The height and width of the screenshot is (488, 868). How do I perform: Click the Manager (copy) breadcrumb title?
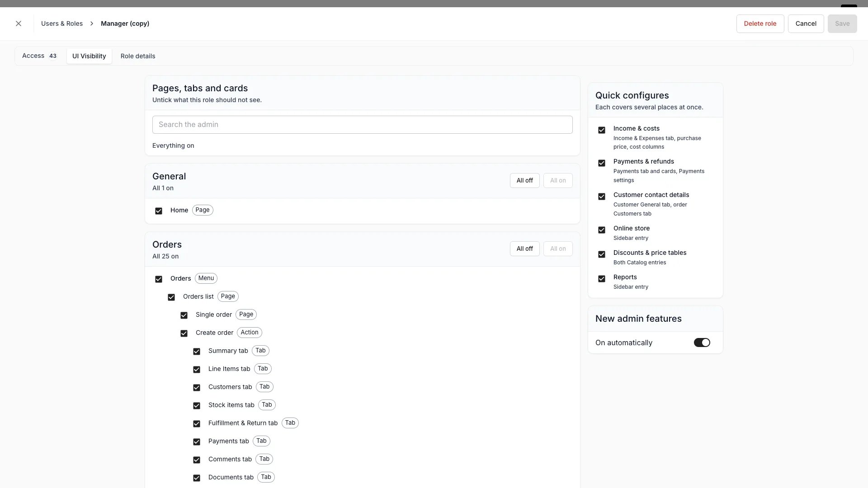[125, 23]
